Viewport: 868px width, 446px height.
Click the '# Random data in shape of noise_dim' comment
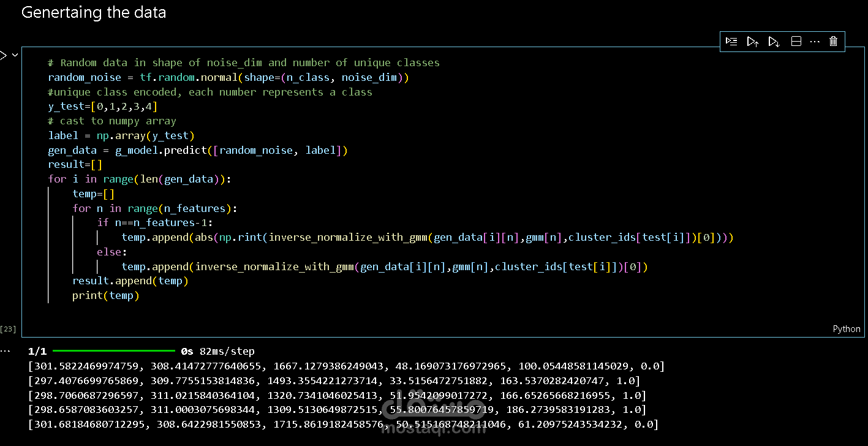click(244, 62)
